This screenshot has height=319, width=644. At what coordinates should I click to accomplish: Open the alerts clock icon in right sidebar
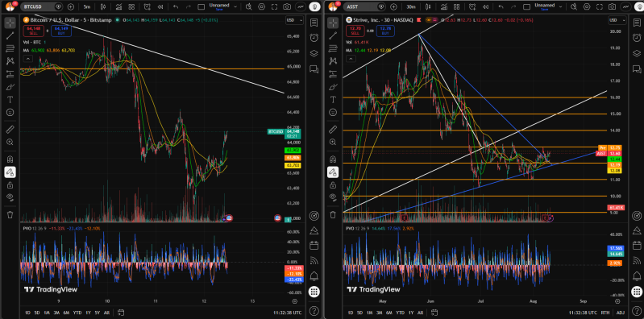tap(636, 37)
